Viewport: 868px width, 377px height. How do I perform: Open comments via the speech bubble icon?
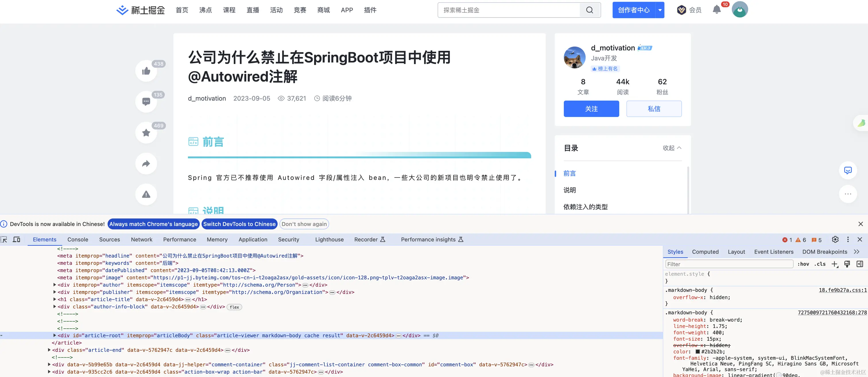click(146, 102)
